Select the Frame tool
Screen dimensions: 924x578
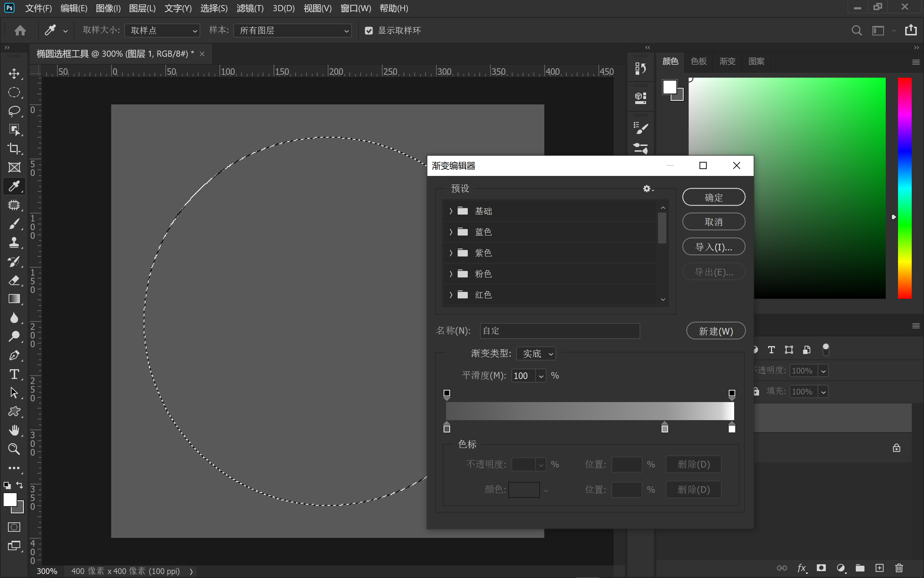pos(14,167)
